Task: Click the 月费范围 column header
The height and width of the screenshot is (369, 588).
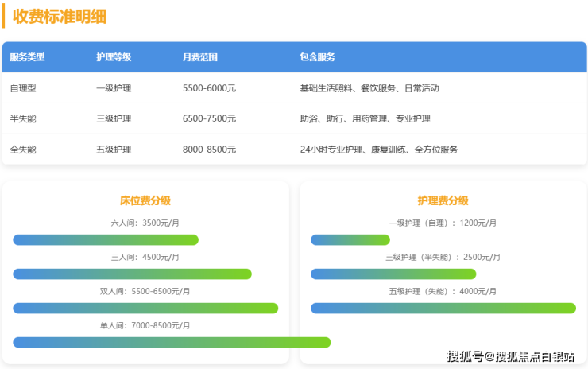Action: click(x=200, y=57)
